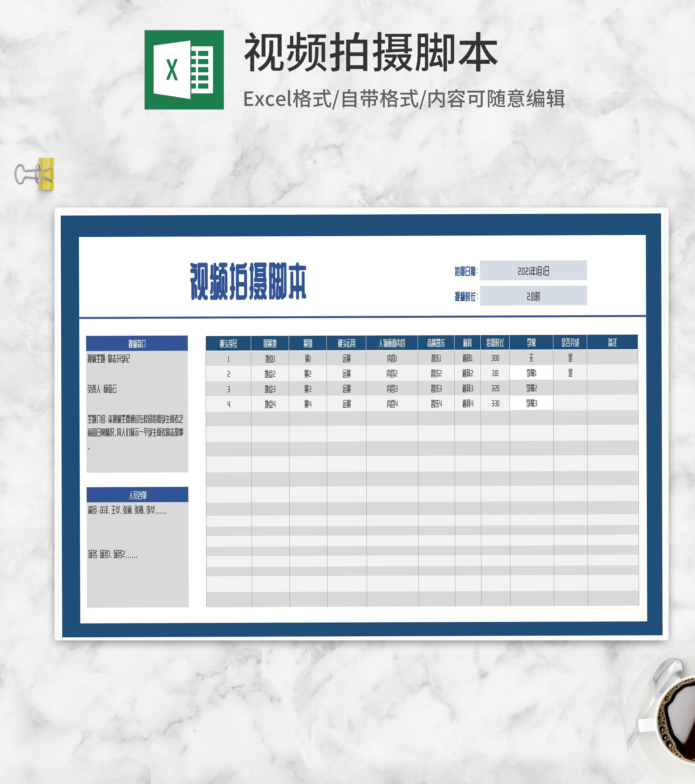Click the 演员 list text in 人员名单
Viewport: 695px width, 784px height.
(127, 510)
